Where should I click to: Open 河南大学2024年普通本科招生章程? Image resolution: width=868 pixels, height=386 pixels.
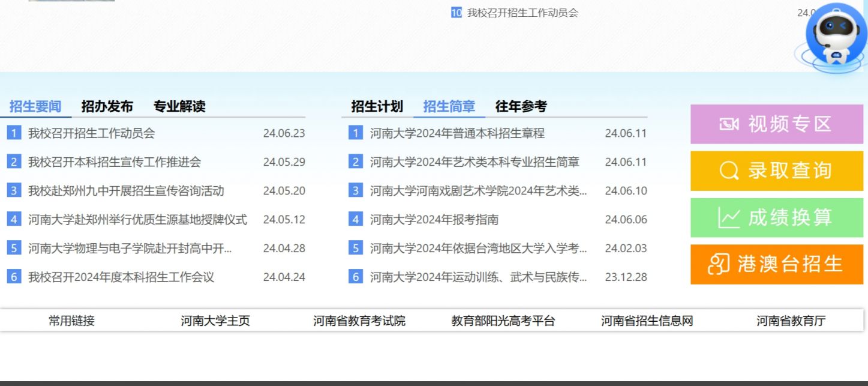pyautogui.click(x=457, y=133)
